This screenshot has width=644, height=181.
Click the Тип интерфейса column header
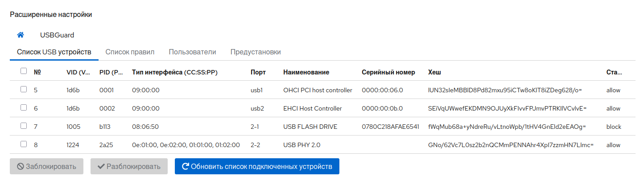coord(174,72)
